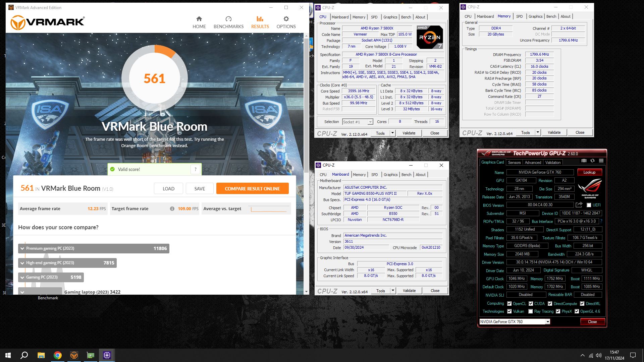644x362 pixels.
Task: Toggle the PhysX checkbox
Action: coord(558,311)
